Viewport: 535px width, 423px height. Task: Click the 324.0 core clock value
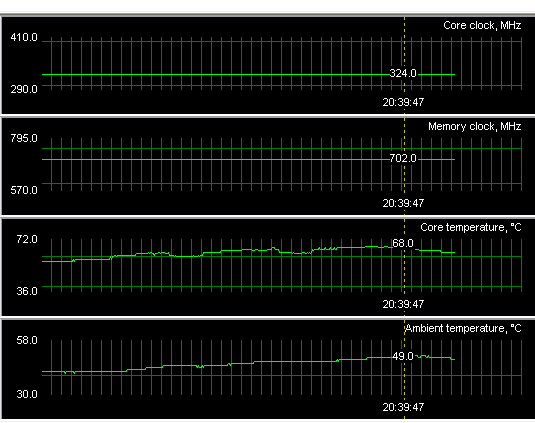[x=403, y=73]
